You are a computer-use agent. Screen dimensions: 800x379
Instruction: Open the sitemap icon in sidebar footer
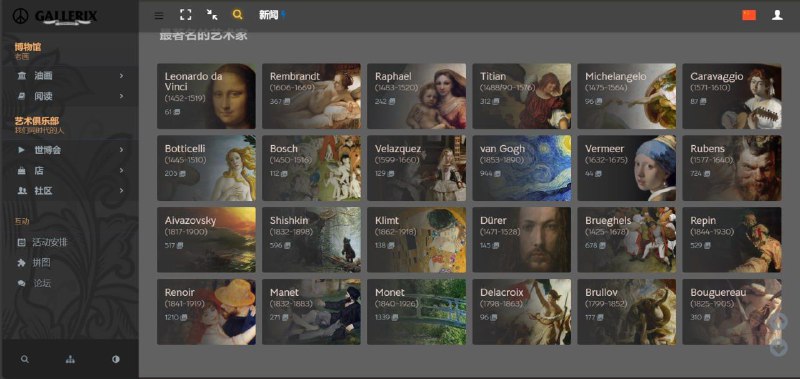click(70, 359)
